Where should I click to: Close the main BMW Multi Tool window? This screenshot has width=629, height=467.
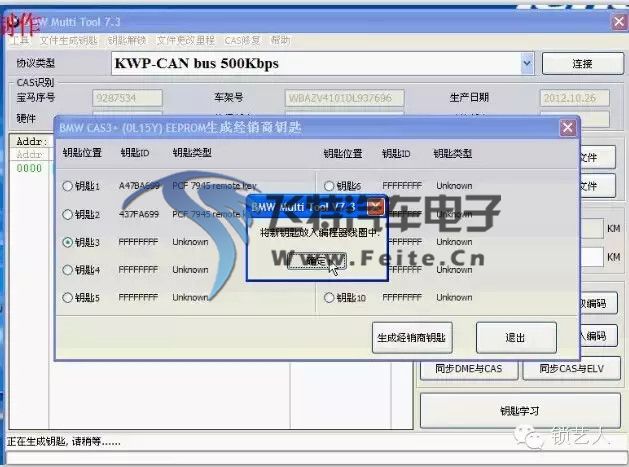620,21
